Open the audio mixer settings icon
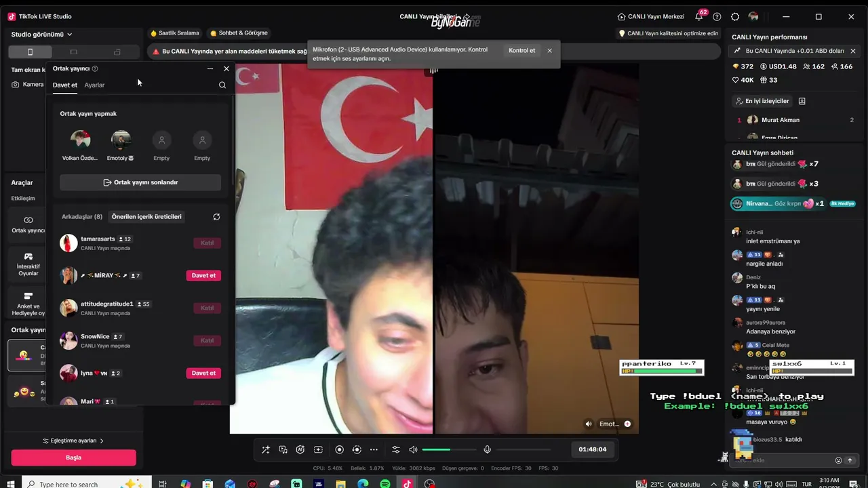868x488 pixels. [x=396, y=449]
